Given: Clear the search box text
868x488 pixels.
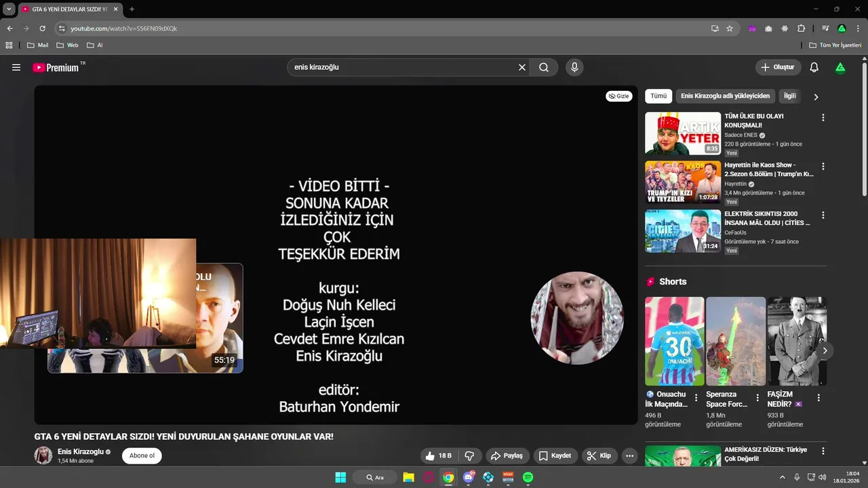Looking at the screenshot, I should 522,67.
